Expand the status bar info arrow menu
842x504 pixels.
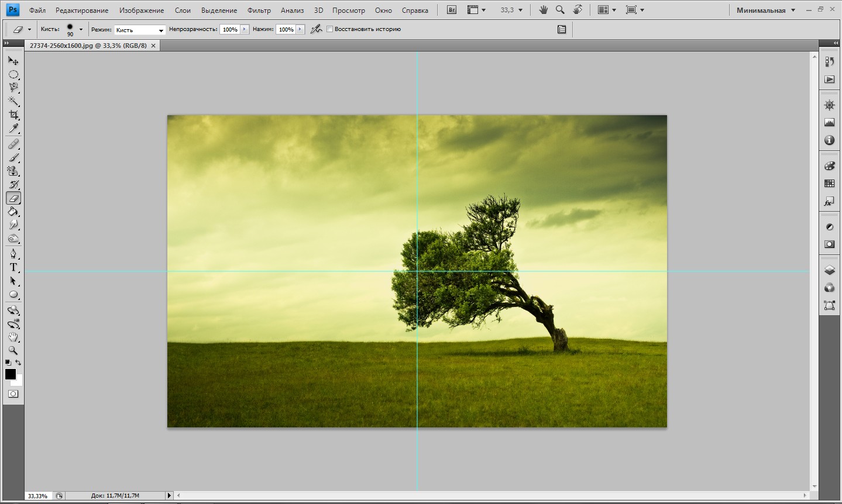(x=170, y=496)
